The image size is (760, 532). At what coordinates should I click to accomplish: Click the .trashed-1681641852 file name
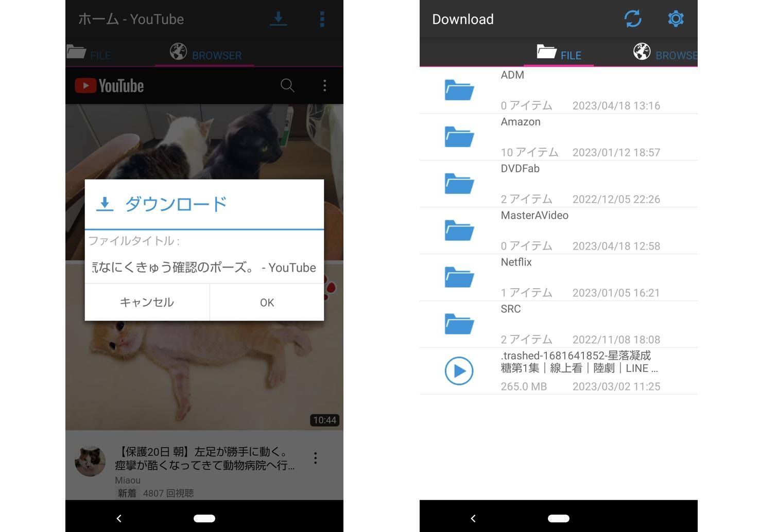click(579, 362)
